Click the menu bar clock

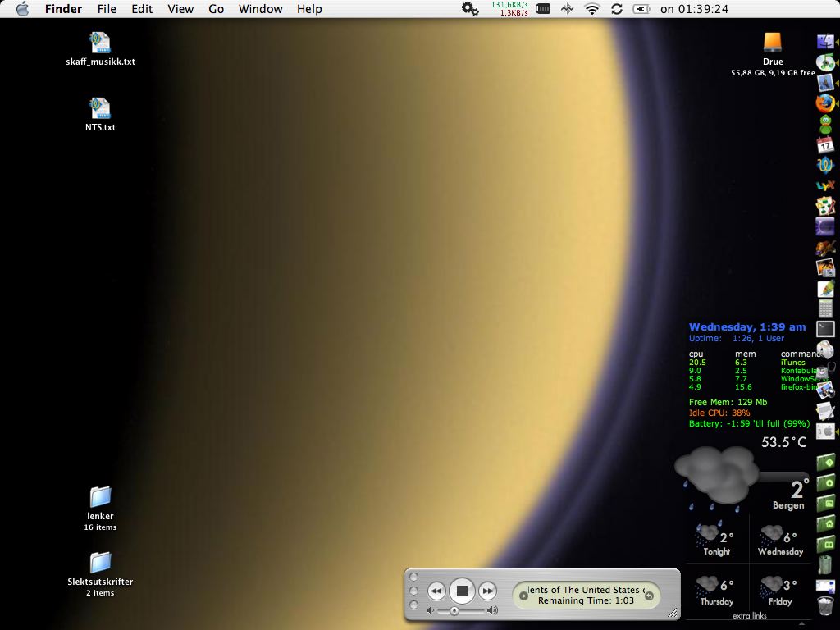694,9
